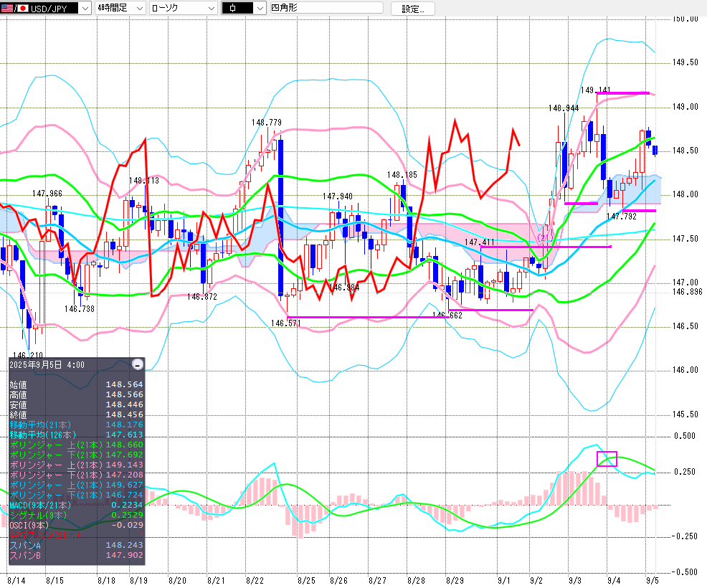Click the 146.571 low price label
707x588 pixels.
pyautogui.click(x=285, y=323)
